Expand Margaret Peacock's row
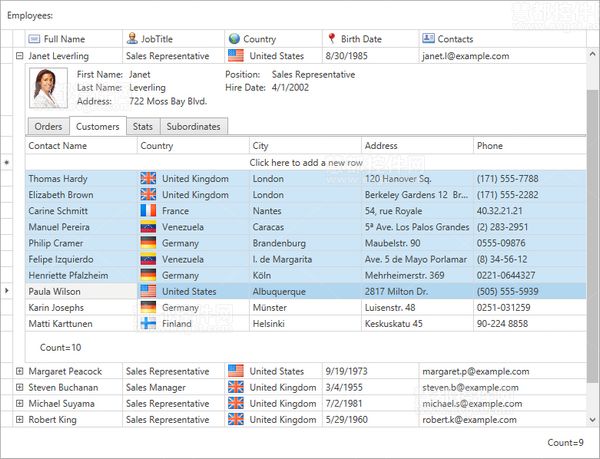 click(x=20, y=371)
